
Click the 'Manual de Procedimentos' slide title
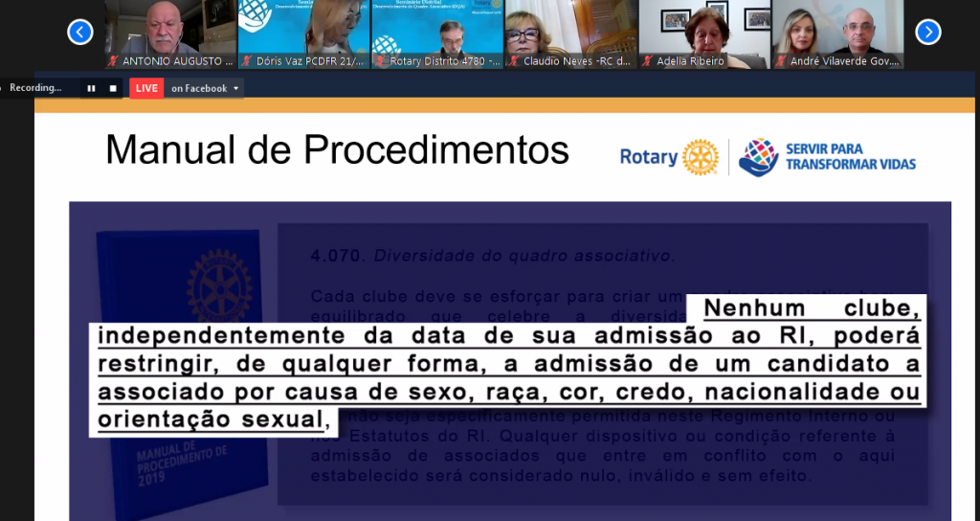[337, 150]
